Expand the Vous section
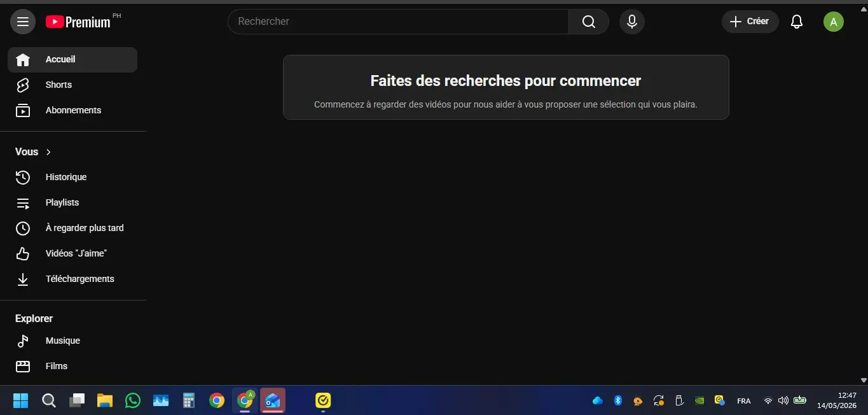The width and height of the screenshot is (868, 415). pos(33,151)
